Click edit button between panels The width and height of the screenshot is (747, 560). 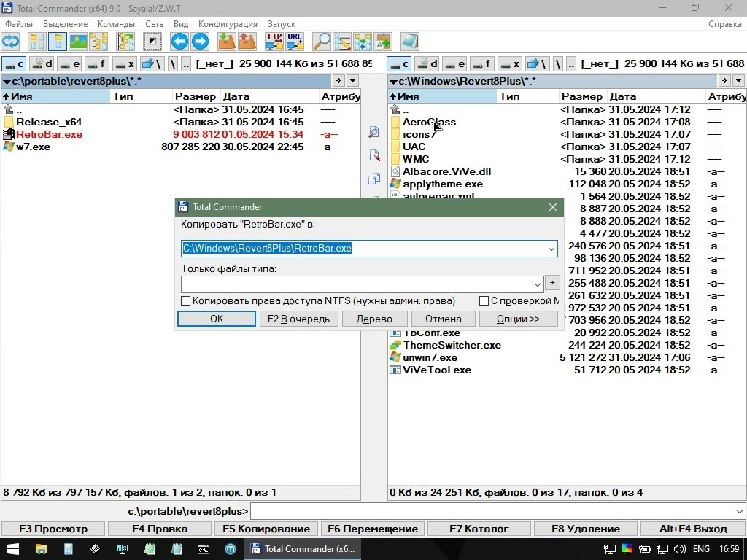(x=374, y=155)
